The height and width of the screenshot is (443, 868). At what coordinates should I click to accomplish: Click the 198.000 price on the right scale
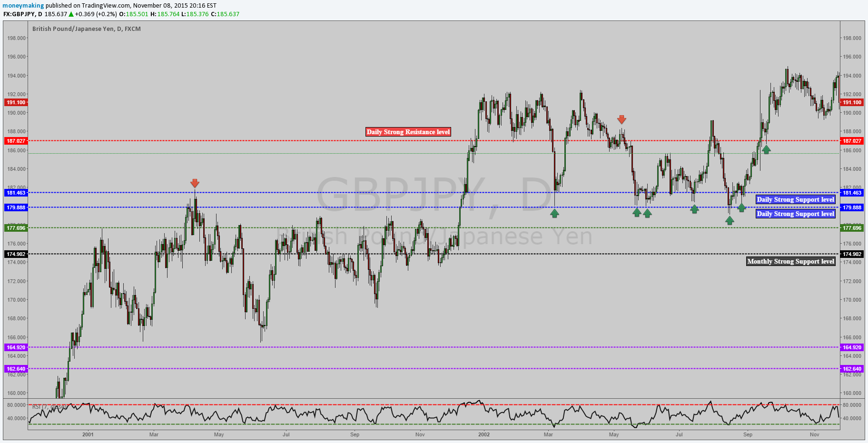click(852, 38)
